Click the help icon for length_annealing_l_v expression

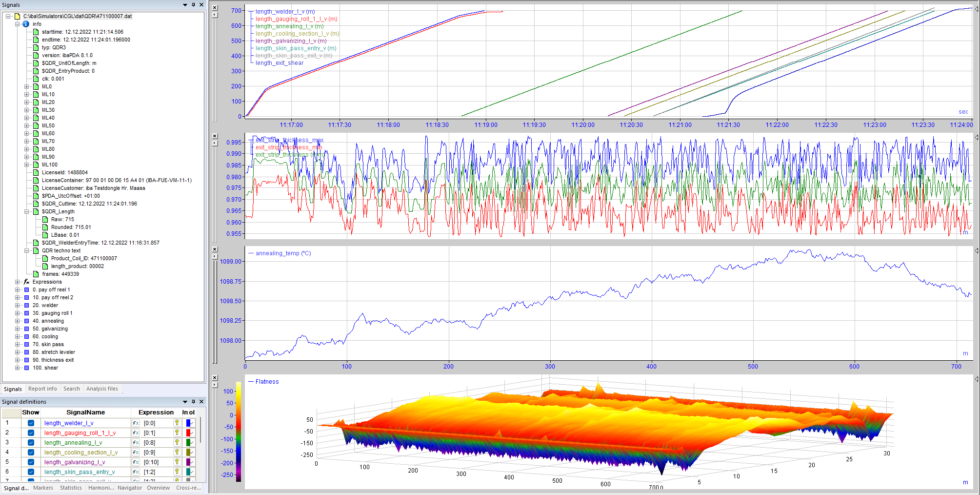[177, 443]
